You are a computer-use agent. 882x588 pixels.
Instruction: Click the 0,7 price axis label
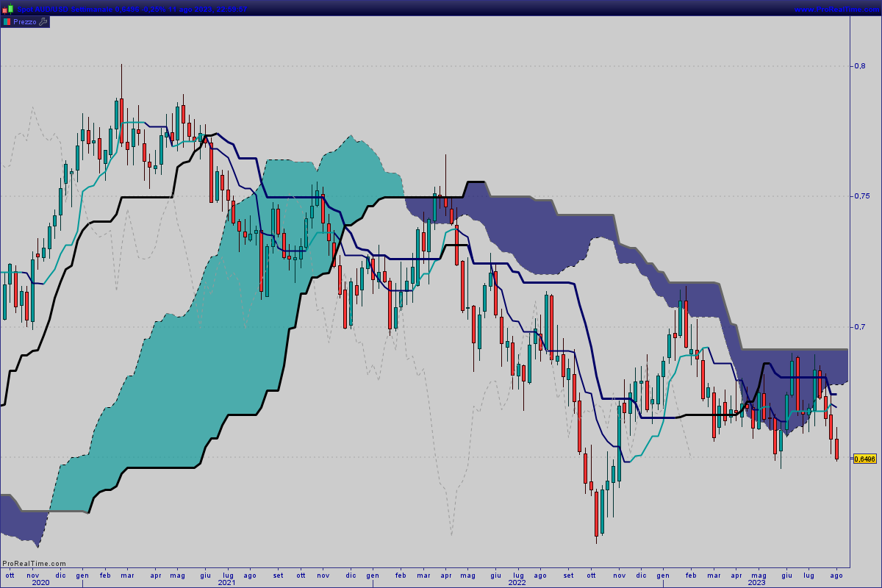(859, 326)
